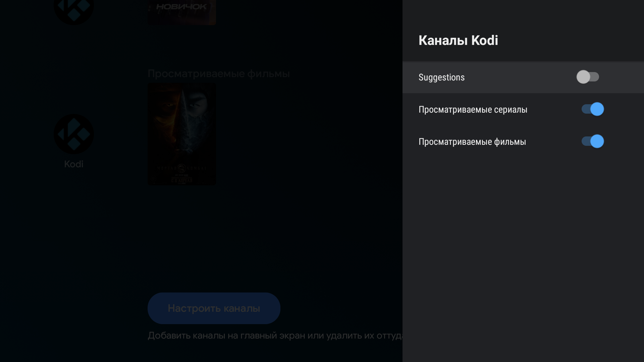Disable the Просматриваемые сериалы toggle
644x362 pixels.
click(593, 109)
